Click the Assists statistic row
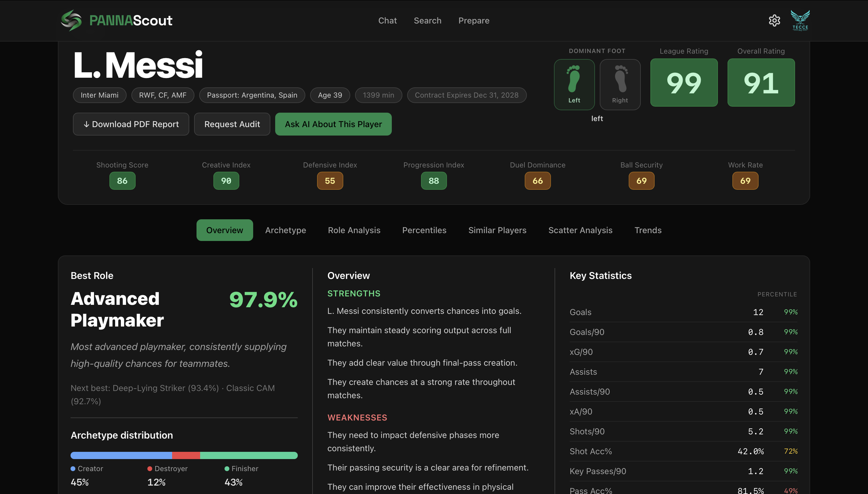This screenshot has width=868, height=494. click(x=683, y=372)
